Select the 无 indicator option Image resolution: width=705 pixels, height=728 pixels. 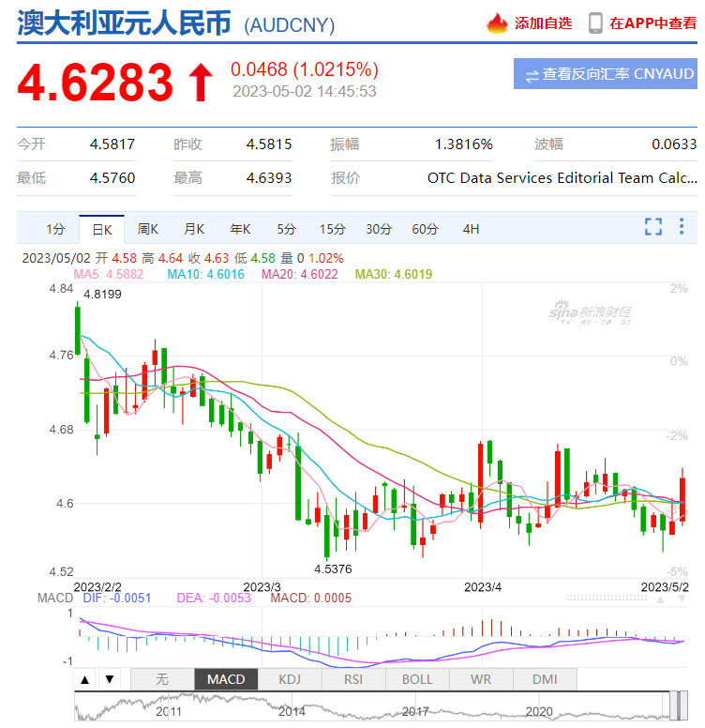162,680
